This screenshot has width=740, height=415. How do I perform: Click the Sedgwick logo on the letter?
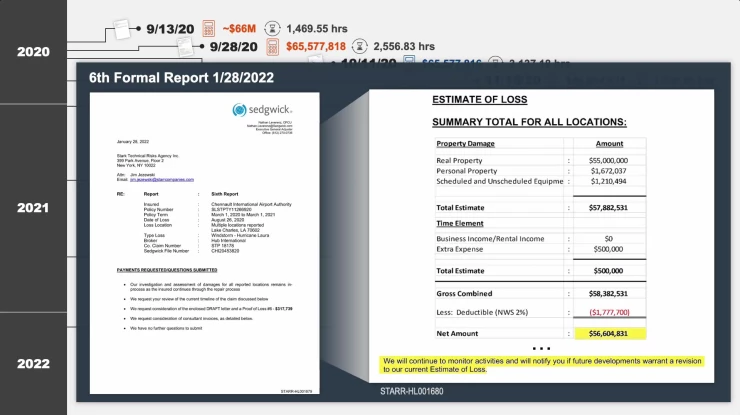[x=260, y=109]
